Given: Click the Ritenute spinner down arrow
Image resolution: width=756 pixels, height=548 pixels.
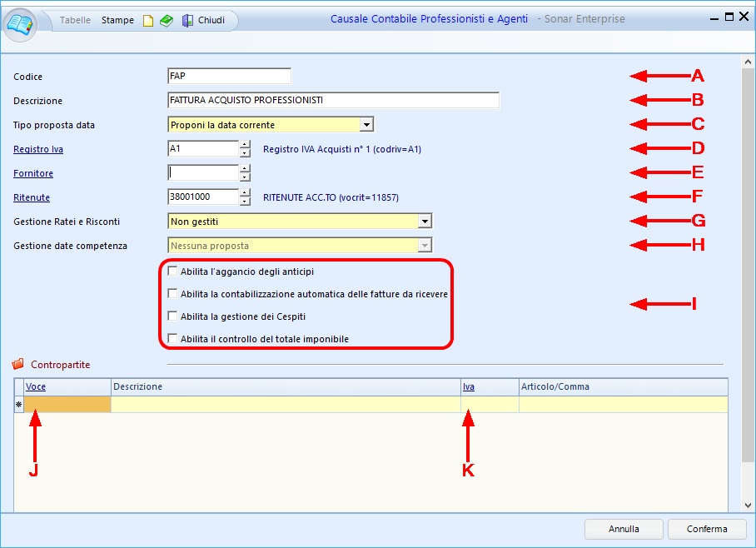Looking at the screenshot, I should tap(245, 202).
